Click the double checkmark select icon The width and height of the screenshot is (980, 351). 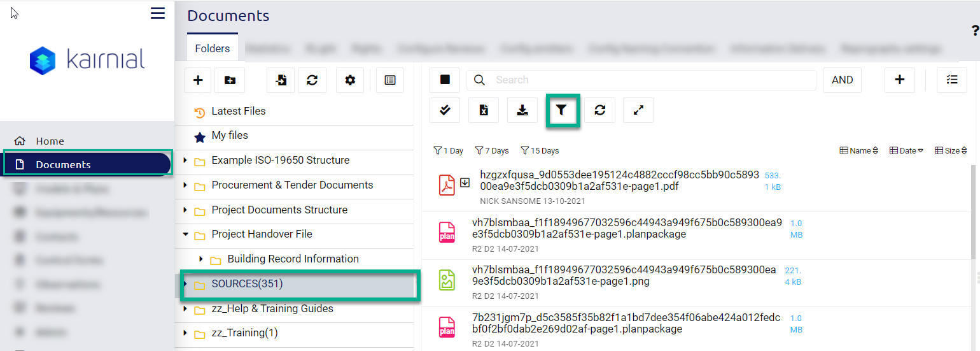click(x=445, y=111)
